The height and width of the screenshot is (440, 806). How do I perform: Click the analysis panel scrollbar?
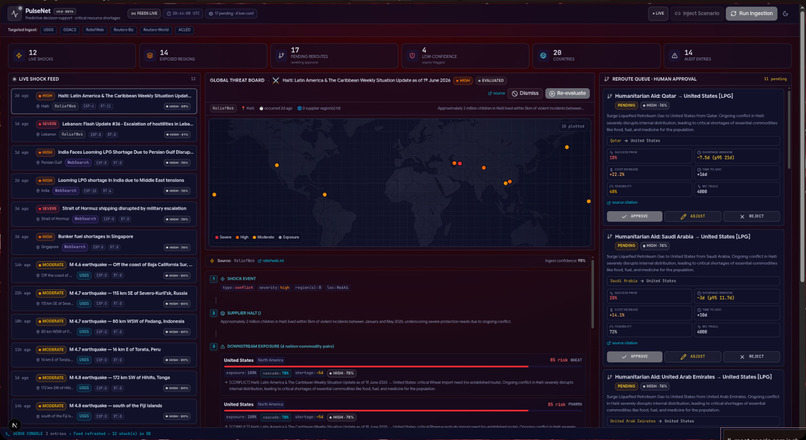tap(592, 293)
